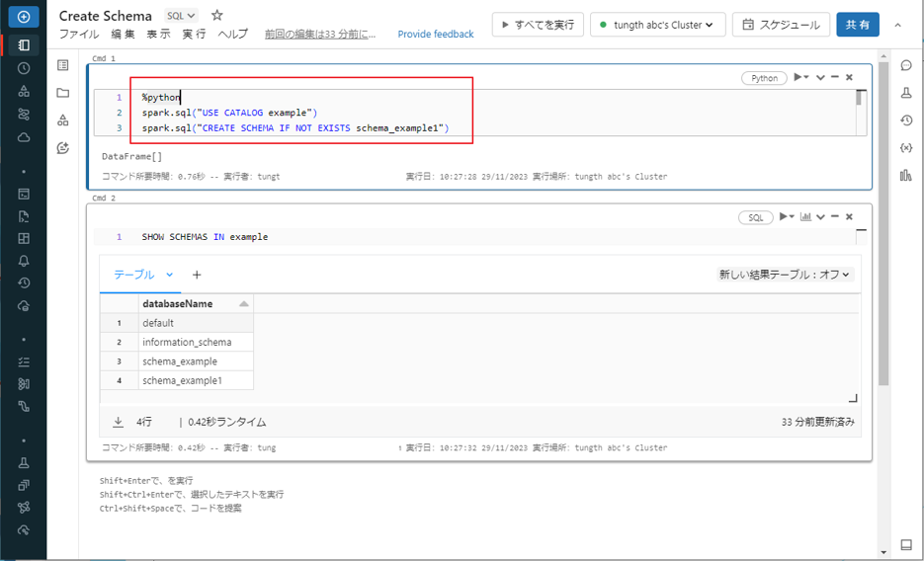Sort by the databaseName column header
The height and width of the screenshot is (561, 924).
[195, 303]
